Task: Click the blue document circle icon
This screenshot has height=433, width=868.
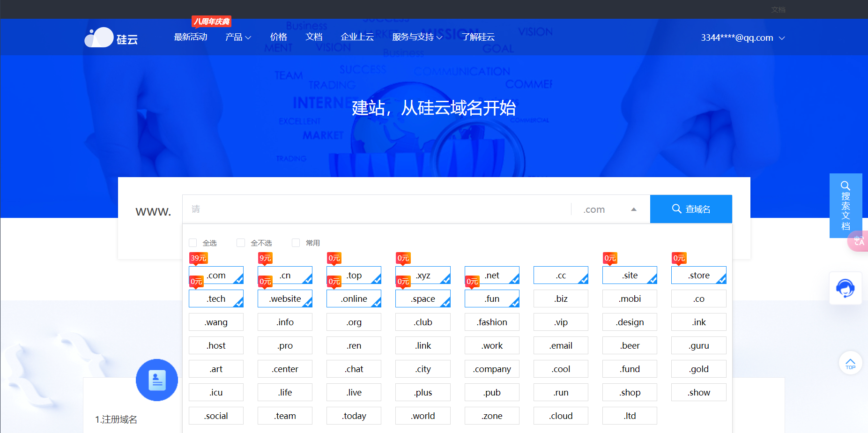Action: coord(157,380)
